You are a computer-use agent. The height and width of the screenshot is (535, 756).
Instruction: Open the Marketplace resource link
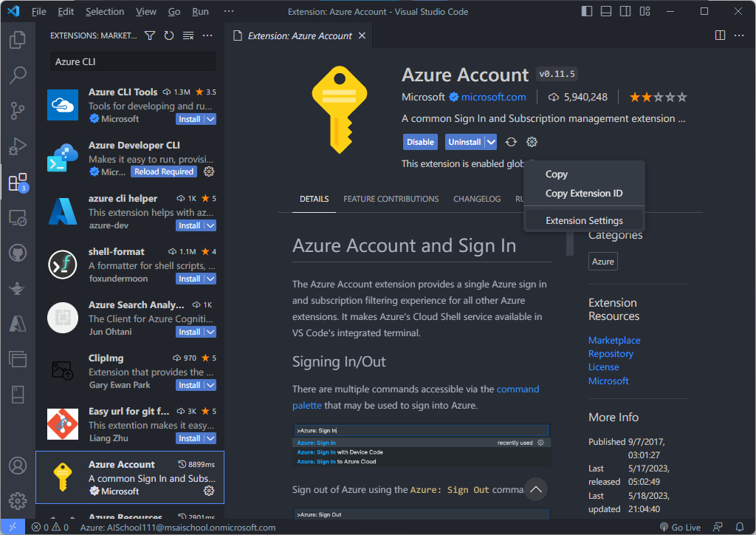[614, 340]
